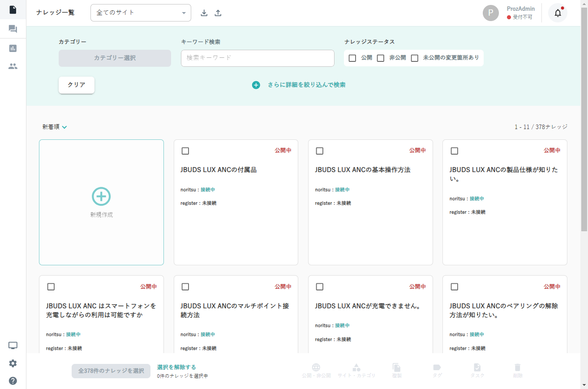Open the users group sidebar icon
Viewport: 588px width, 389px height.
pyautogui.click(x=13, y=66)
